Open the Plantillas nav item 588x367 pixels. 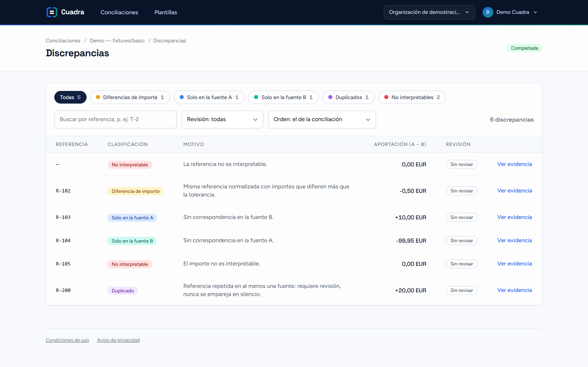tap(166, 12)
